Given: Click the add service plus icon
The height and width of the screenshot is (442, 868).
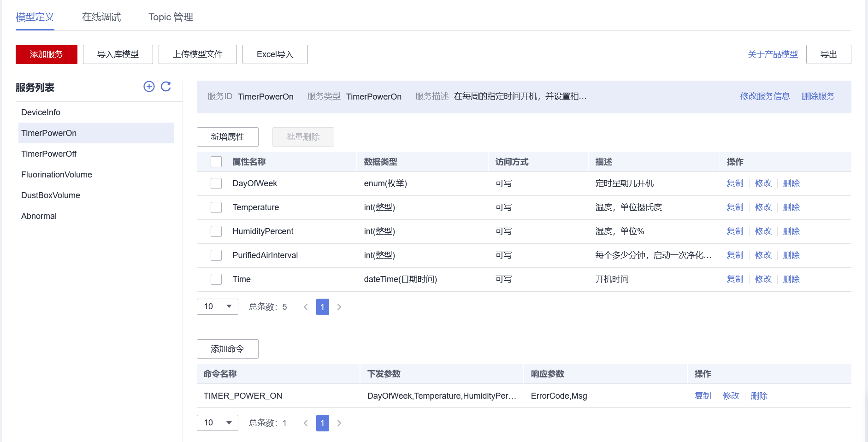Looking at the screenshot, I should coord(148,87).
